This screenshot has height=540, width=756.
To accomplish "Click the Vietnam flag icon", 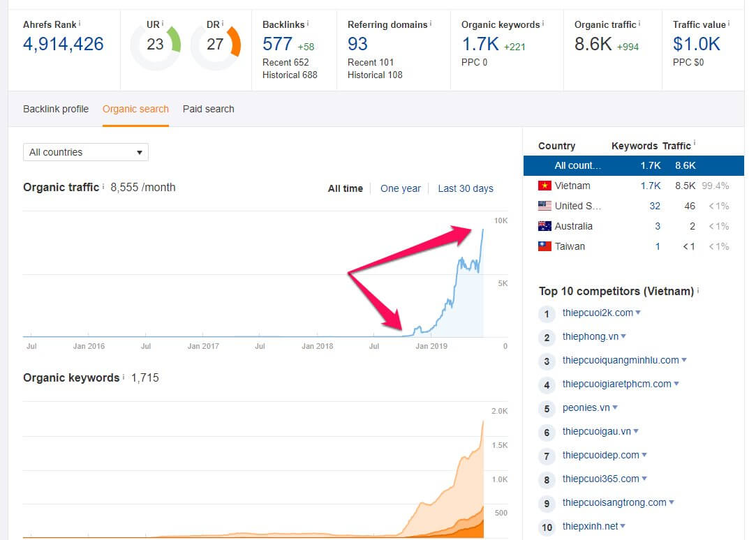I will tap(544, 186).
